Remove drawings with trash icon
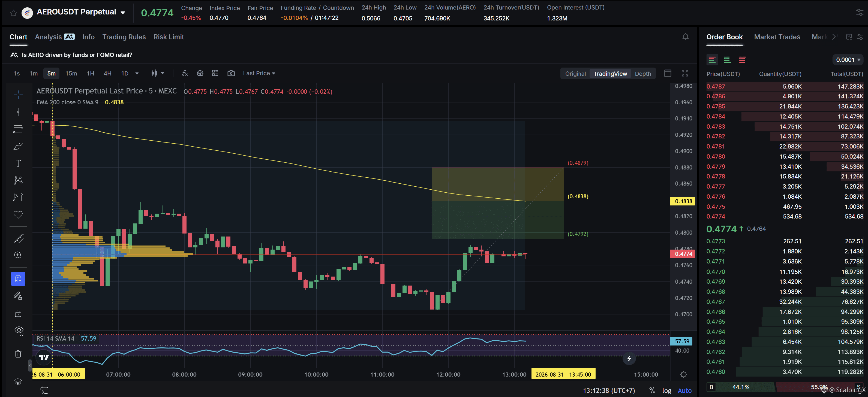Screen dimensions: 868x397 [x=18, y=354]
